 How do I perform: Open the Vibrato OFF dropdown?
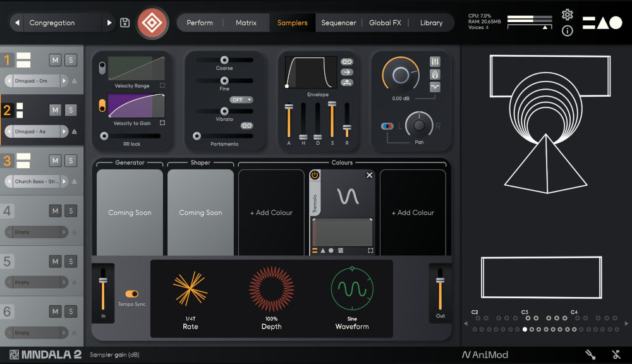tap(241, 100)
